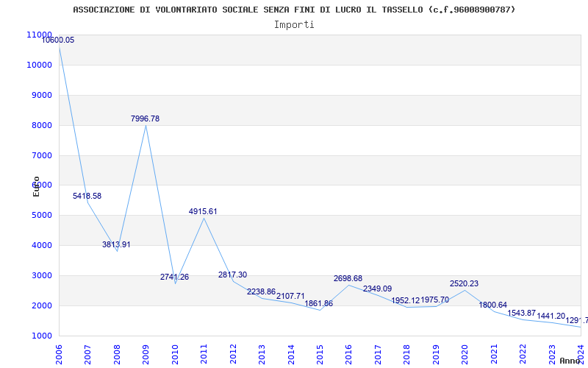Click the 2817.30 value label

click(232, 275)
